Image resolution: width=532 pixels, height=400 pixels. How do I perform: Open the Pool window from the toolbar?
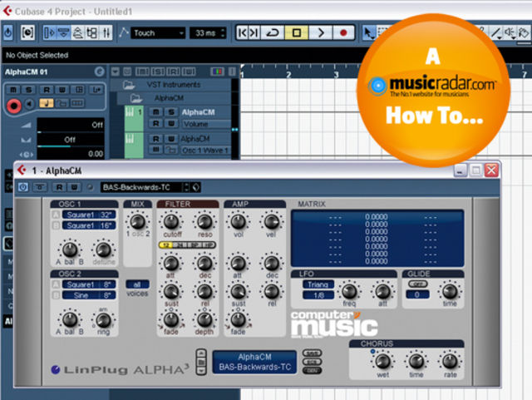[x=92, y=33]
